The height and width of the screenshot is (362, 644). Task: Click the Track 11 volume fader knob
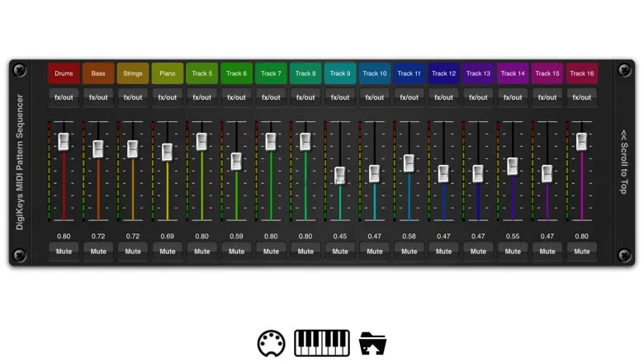coord(409,163)
